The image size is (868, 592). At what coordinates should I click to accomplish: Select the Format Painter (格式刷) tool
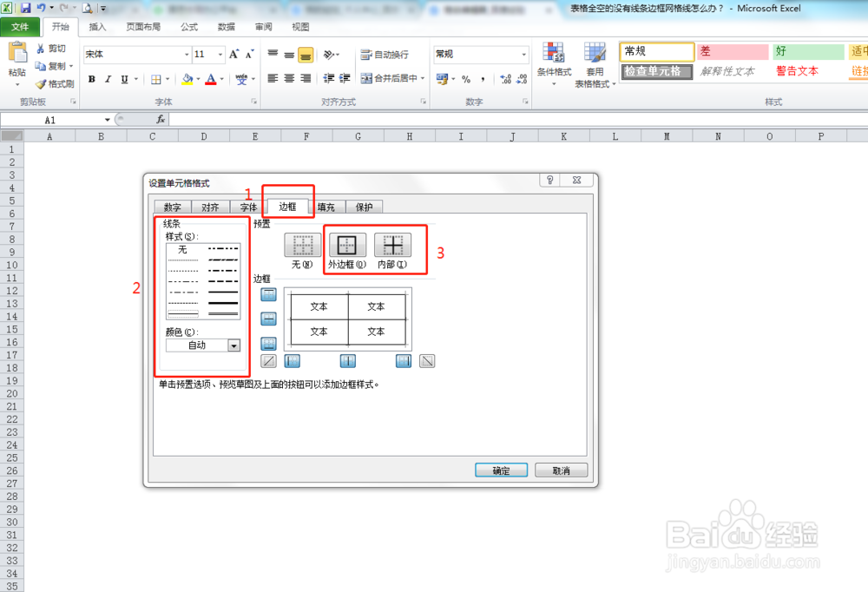coord(54,83)
